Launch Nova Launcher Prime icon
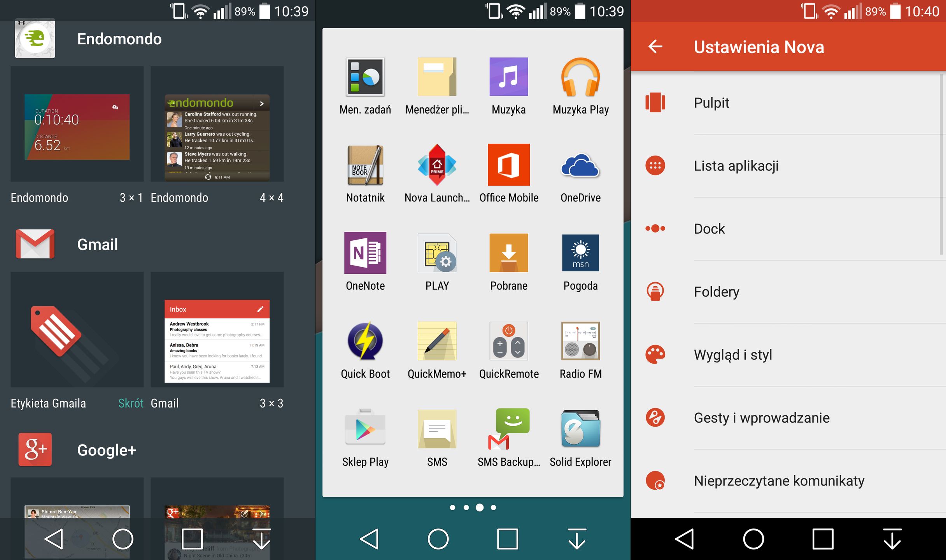 [437, 165]
